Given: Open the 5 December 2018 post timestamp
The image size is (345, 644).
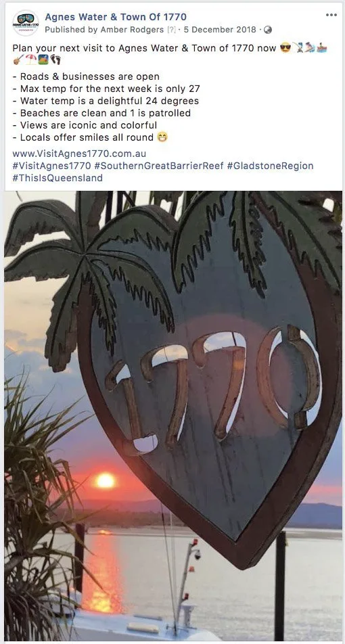Looking at the screenshot, I should coord(220,30).
